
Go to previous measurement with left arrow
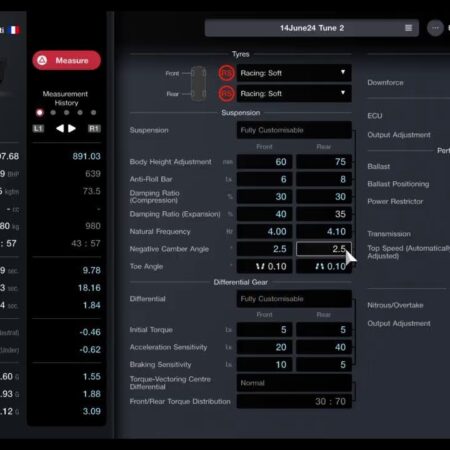coord(60,129)
